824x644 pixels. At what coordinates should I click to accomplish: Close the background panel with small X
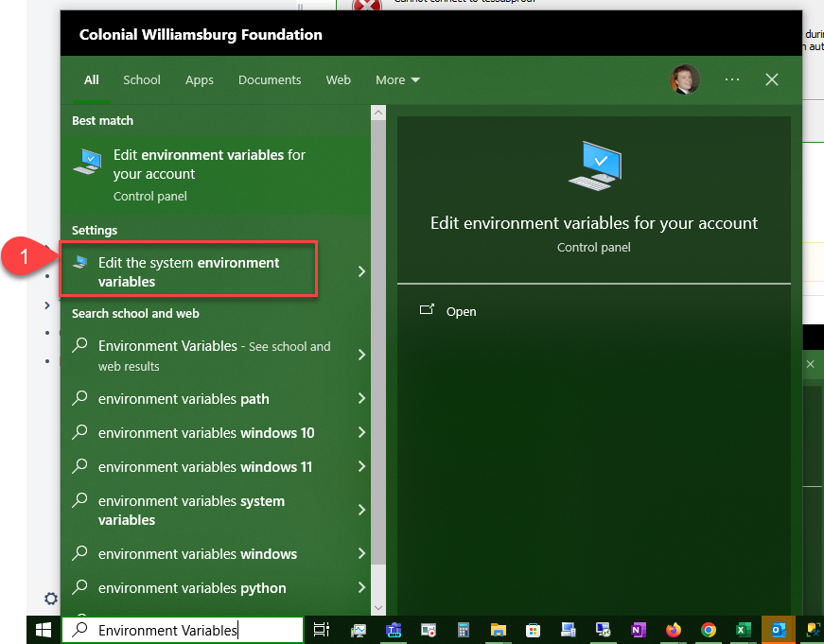click(x=811, y=364)
